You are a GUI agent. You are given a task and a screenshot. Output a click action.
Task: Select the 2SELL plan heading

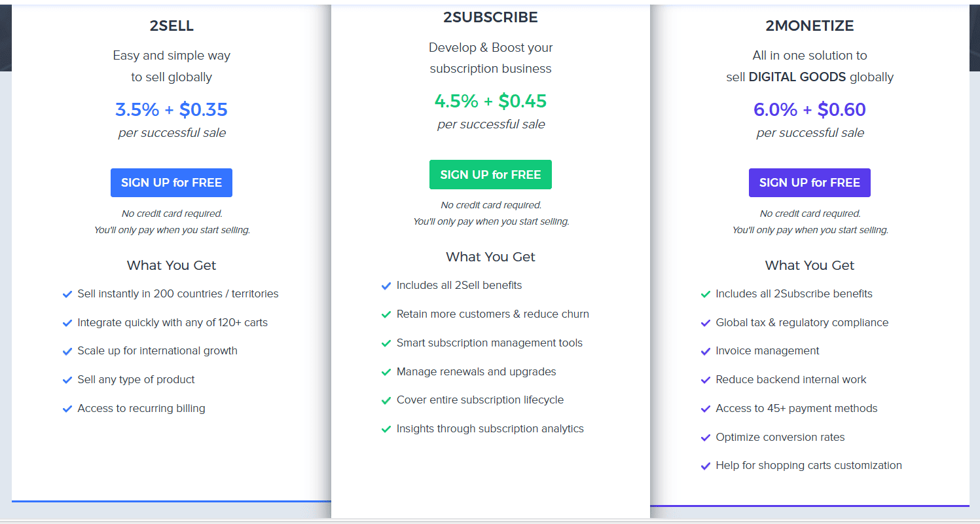pos(172,26)
